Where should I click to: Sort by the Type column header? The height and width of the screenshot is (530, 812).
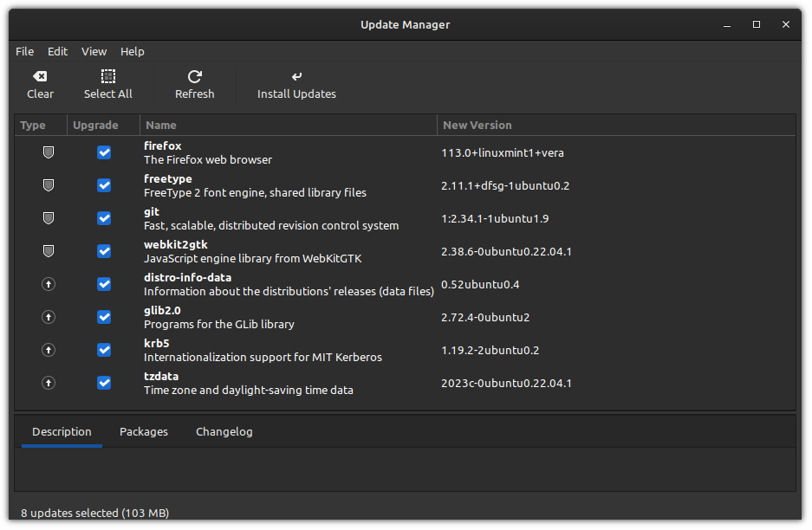click(x=41, y=126)
